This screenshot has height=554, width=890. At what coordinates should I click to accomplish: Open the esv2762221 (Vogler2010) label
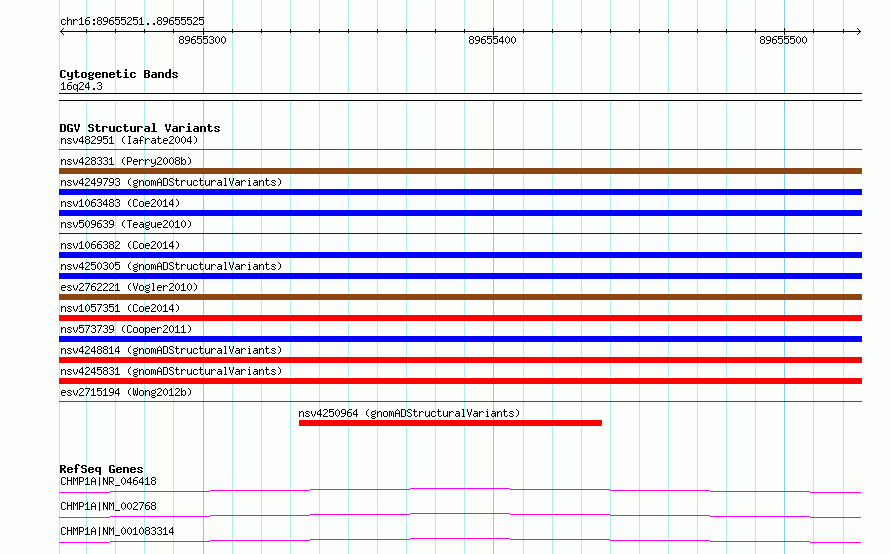[129, 287]
